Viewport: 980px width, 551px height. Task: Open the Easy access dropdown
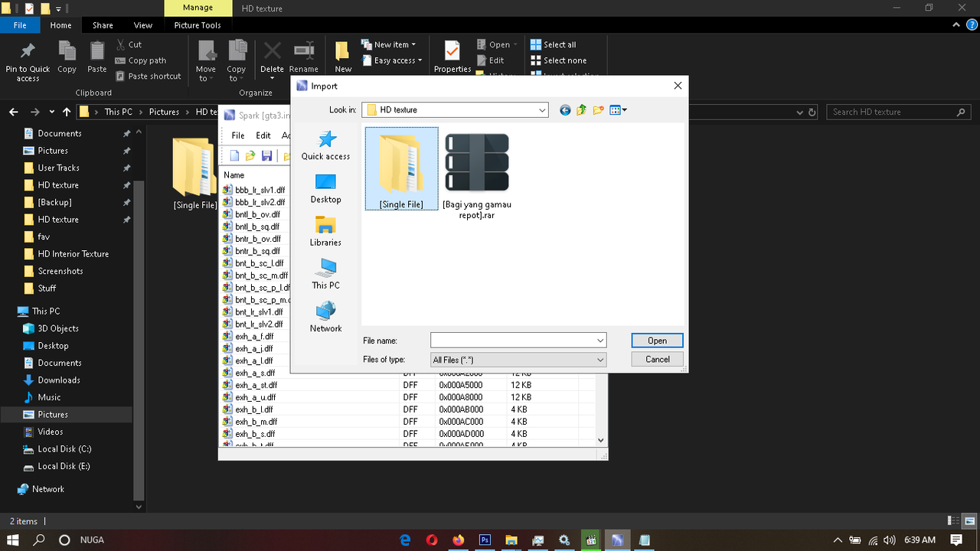point(392,60)
